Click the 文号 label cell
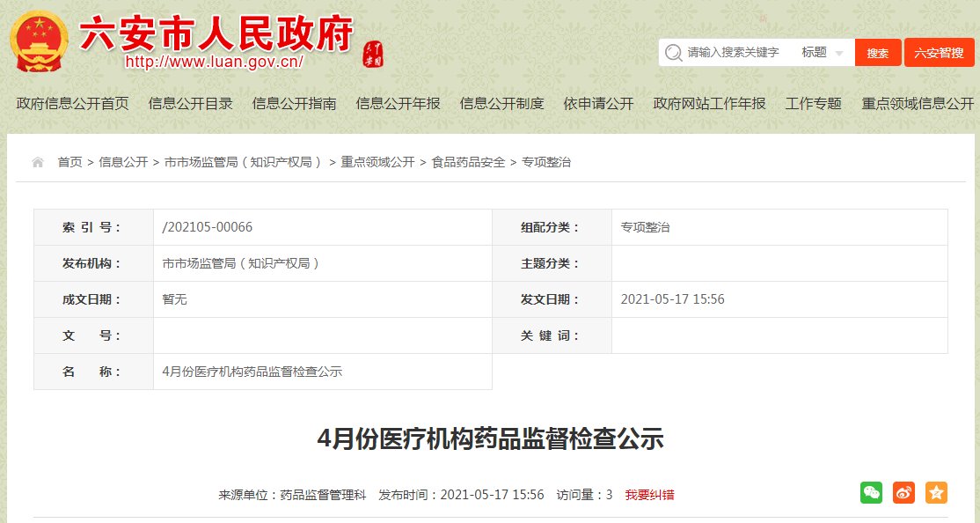 94,336
